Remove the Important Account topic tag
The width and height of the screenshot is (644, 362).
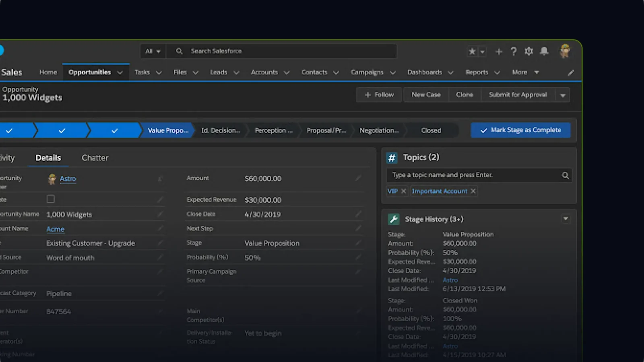tap(473, 191)
